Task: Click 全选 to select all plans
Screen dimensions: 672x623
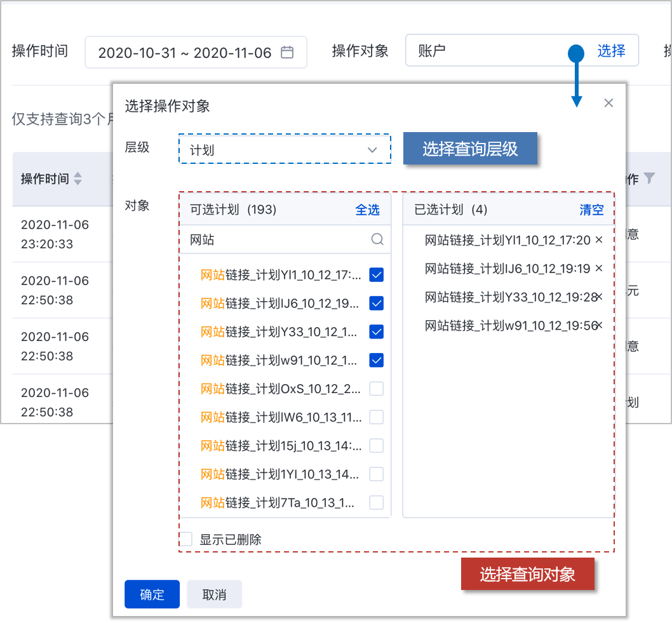Action: pyautogui.click(x=367, y=210)
